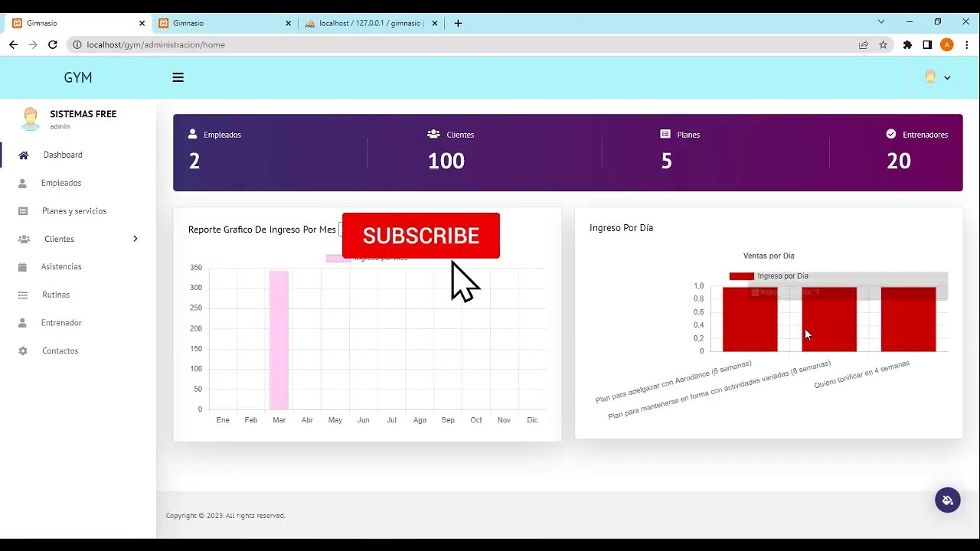Viewport: 980px width, 551px height.
Task: Click the March bar in monthly chart
Action: click(279, 340)
